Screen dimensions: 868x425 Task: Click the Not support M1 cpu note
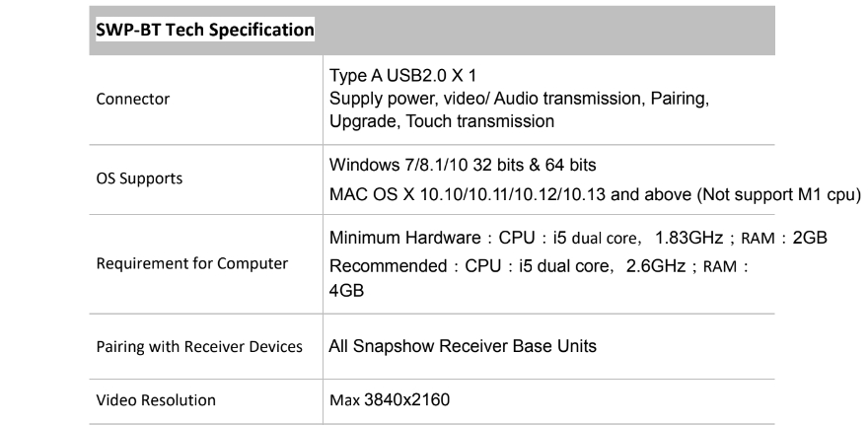(x=779, y=195)
